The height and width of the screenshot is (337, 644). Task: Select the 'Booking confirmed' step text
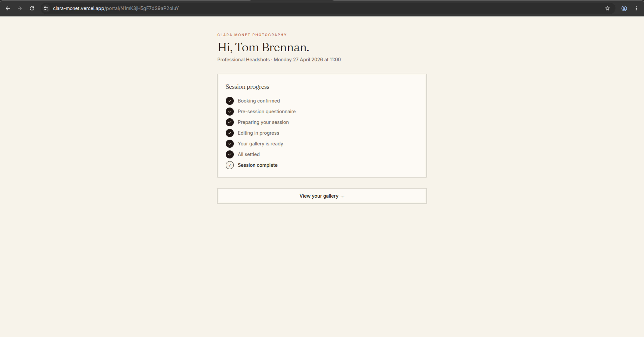pos(259,101)
